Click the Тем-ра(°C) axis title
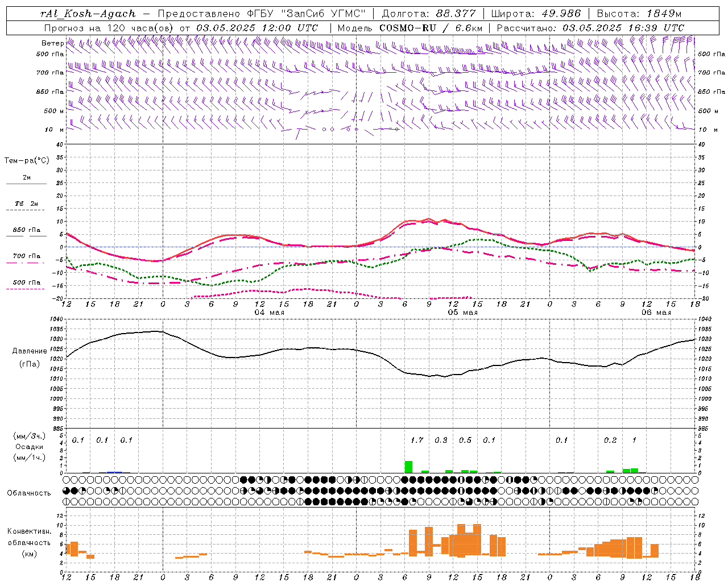The width and height of the screenshot is (728, 582). tap(27, 161)
